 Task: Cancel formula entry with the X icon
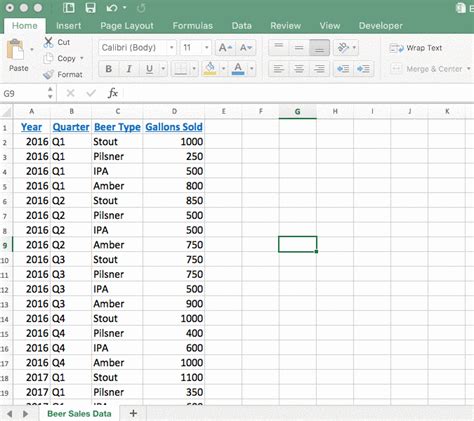tap(70, 93)
